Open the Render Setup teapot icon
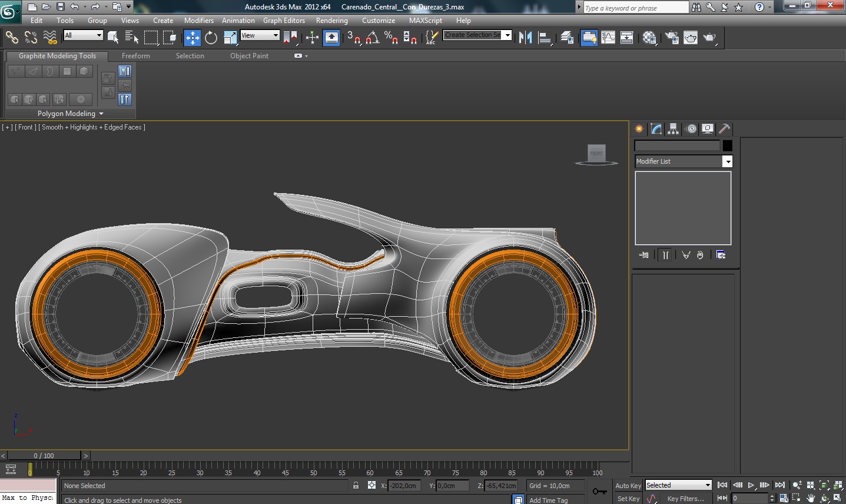 point(672,38)
